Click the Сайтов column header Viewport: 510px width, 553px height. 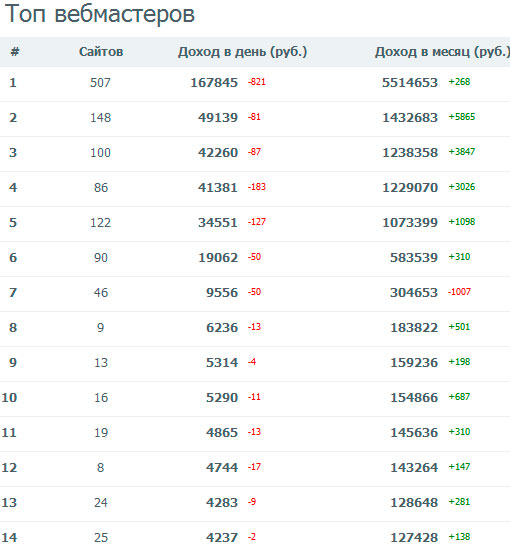click(101, 52)
